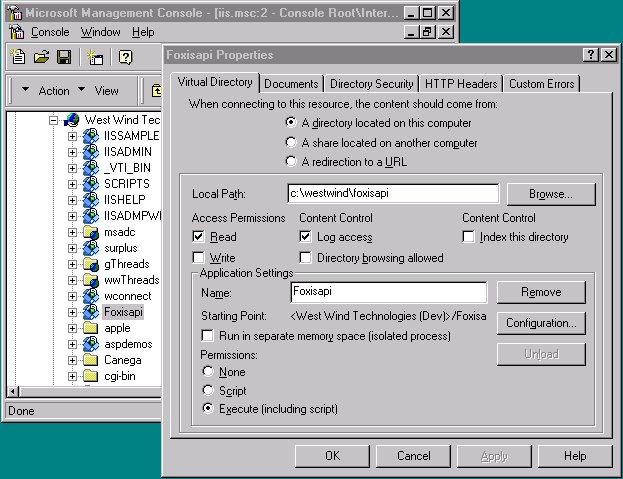This screenshot has width=623, height=479.
Task: Check Index this directory
Action: click(x=468, y=237)
